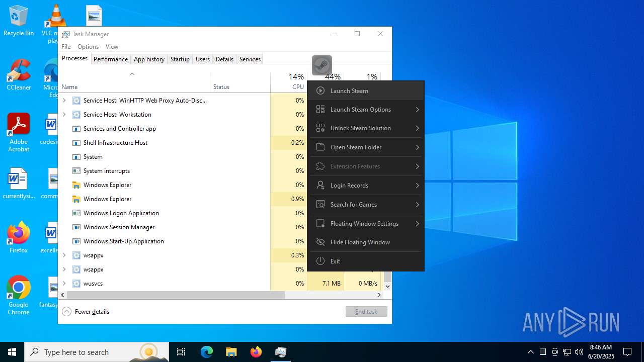The width and height of the screenshot is (644, 362).
Task: Sort processes by CPU column
Action: [x=288, y=82]
